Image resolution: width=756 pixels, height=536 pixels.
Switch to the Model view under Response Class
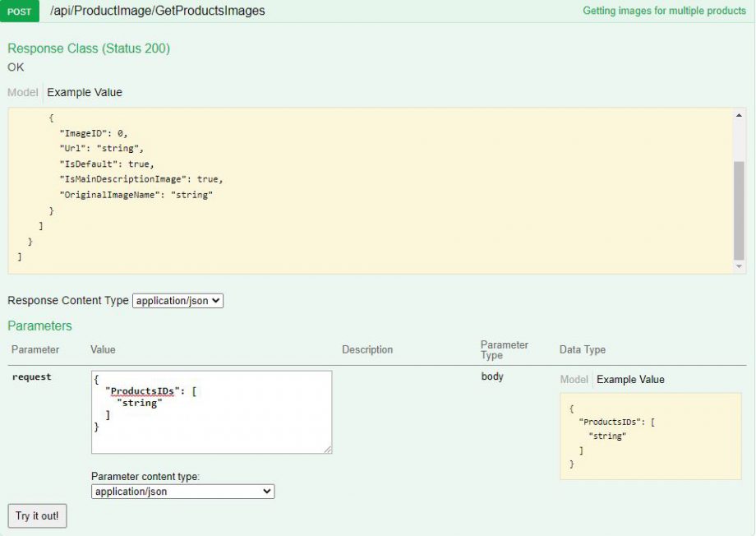[x=21, y=92]
